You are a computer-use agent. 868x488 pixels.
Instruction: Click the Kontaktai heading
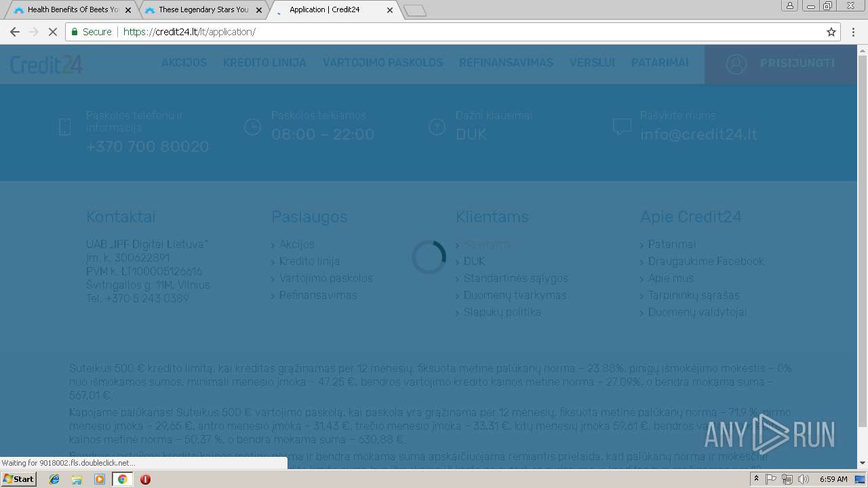[x=121, y=217]
